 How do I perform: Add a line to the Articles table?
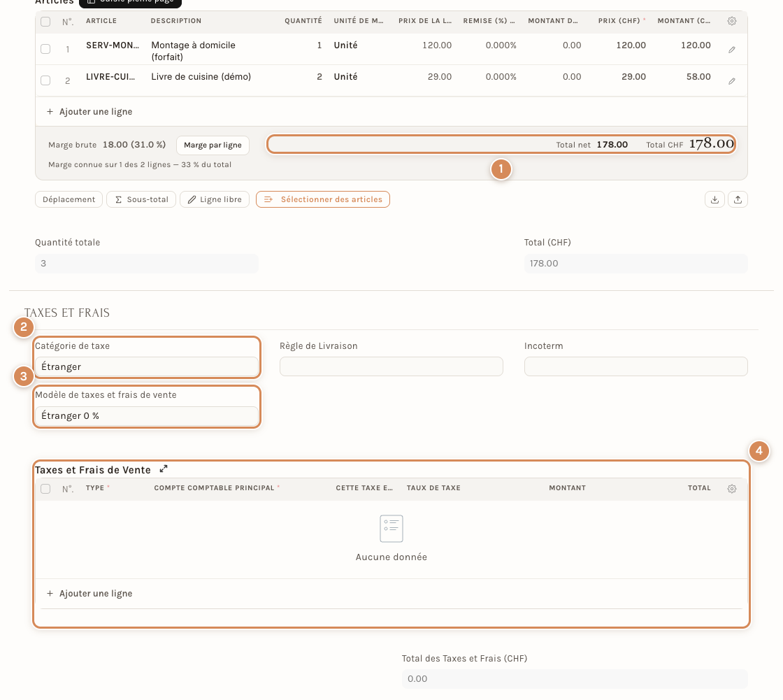coord(89,111)
